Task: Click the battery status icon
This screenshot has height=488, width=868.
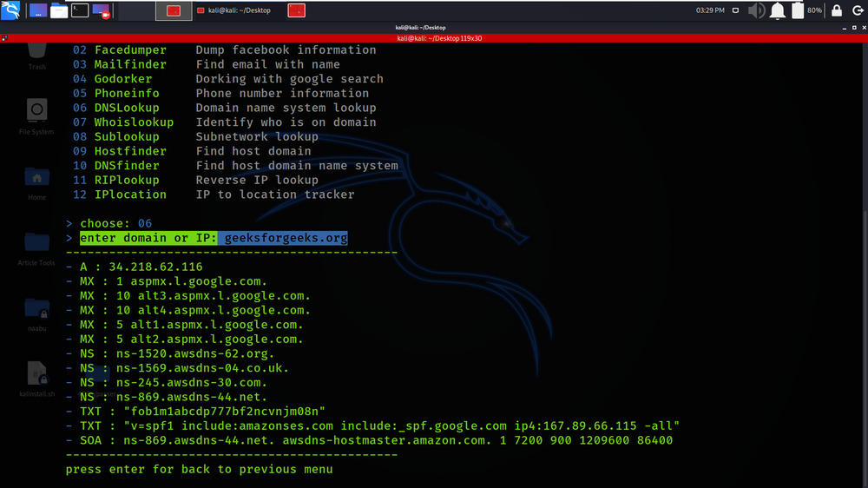Action: coord(798,10)
